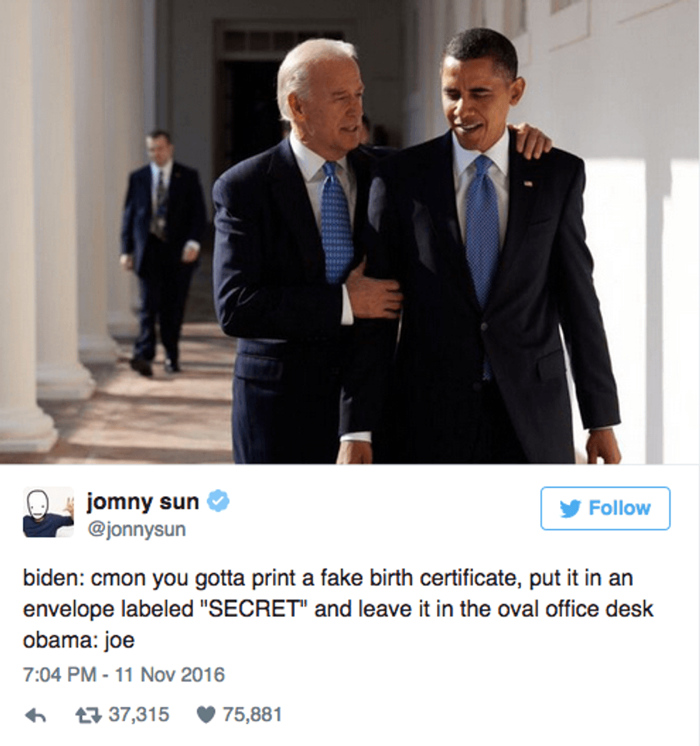700x746 pixels.
Task: Open the 7:04 PM - 11 Nov 2016 timestamp
Action: 124,675
